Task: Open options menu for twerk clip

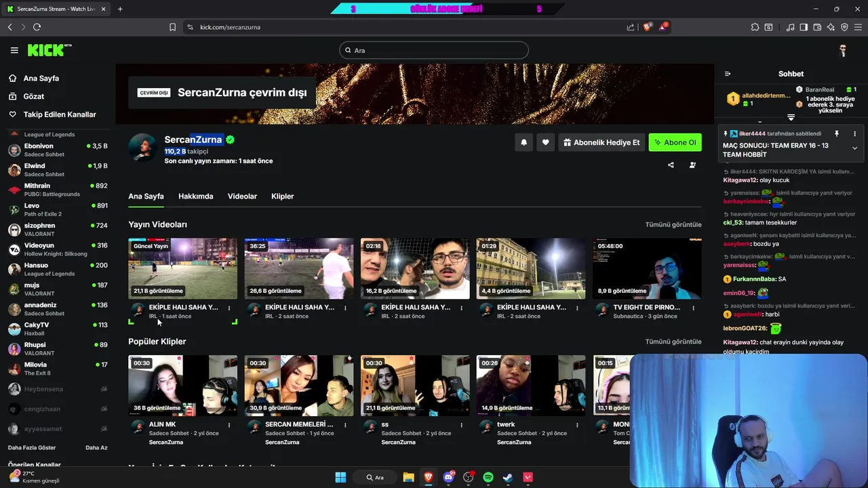Action: click(578, 425)
